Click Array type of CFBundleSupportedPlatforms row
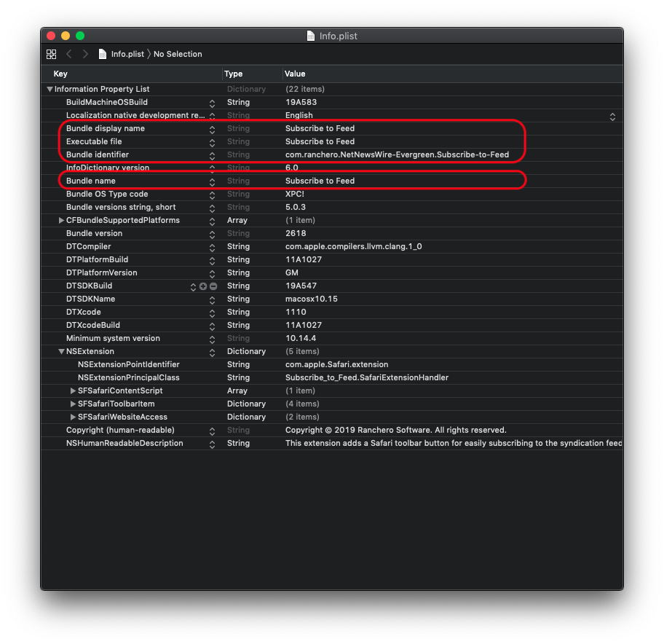Image resolution: width=664 pixels, height=644 pixels. pos(237,220)
